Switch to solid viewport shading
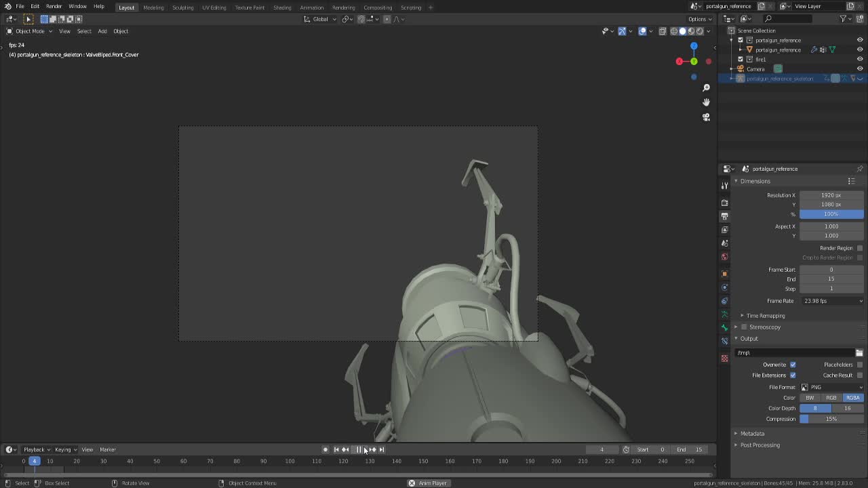The image size is (868, 488). [682, 31]
